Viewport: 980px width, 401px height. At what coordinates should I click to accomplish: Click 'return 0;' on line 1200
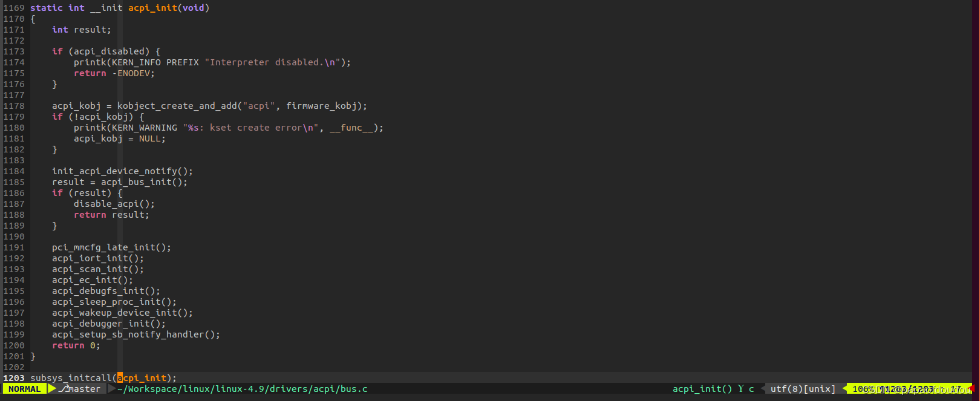tap(76, 345)
